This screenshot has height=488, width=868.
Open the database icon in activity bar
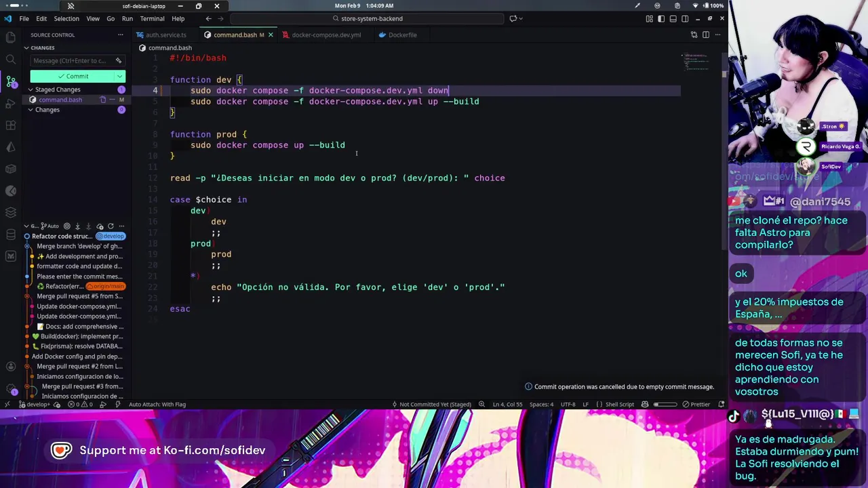pos(10,235)
